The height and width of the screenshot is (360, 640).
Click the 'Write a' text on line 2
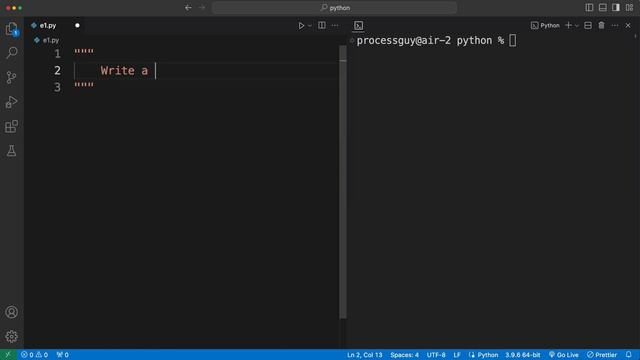tap(124, 71)
